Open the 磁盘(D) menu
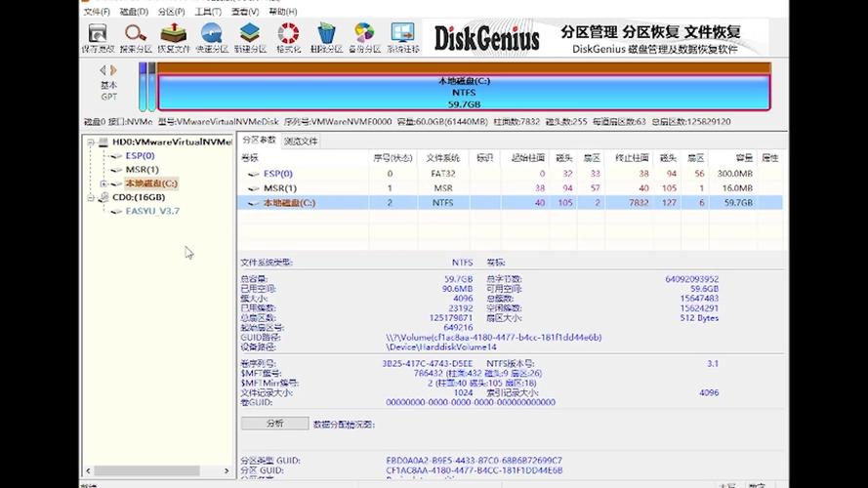Image resolution: width=868 pixels, height=488 pixels. click(x=134, y=12)
